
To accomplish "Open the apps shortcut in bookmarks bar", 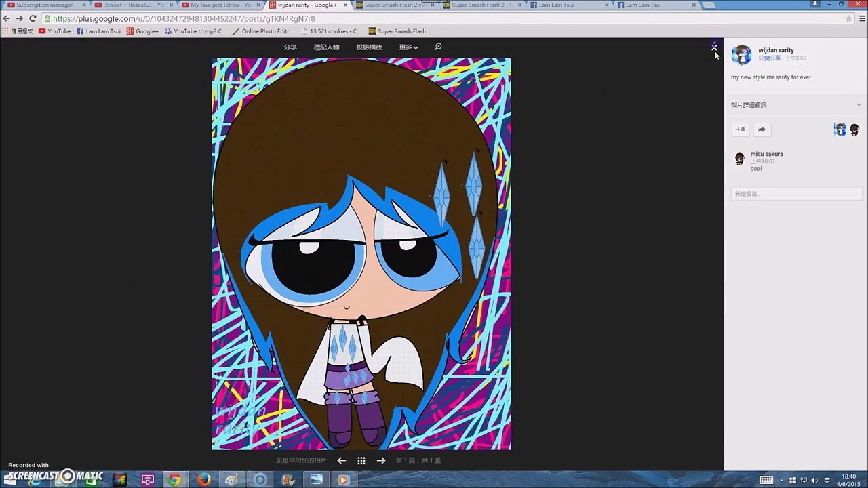I will [x=18, y=31].
